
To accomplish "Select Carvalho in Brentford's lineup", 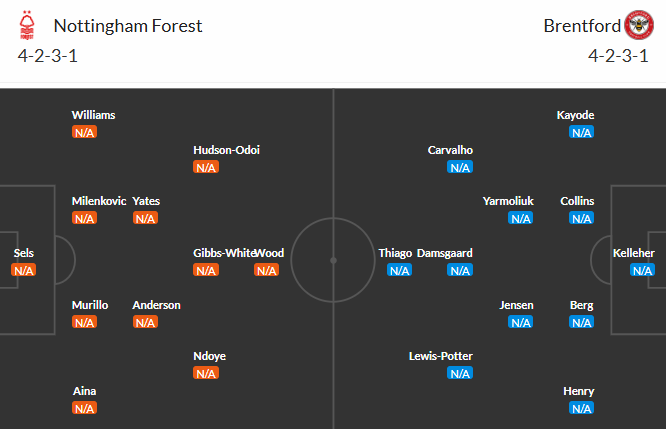I will [450, 150].
